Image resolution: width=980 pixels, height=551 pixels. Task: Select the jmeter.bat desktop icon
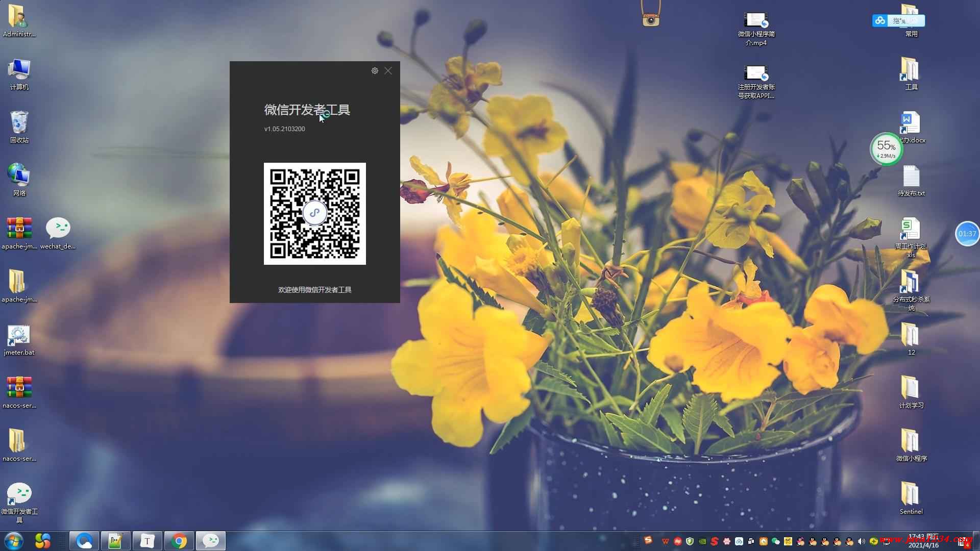19,339
